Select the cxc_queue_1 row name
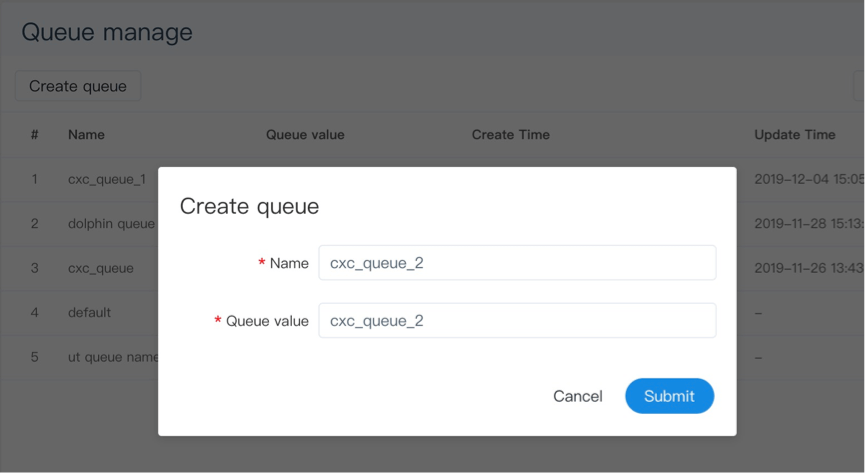Image resolution: width=865 pixels, height=473 pixels. 107,180
